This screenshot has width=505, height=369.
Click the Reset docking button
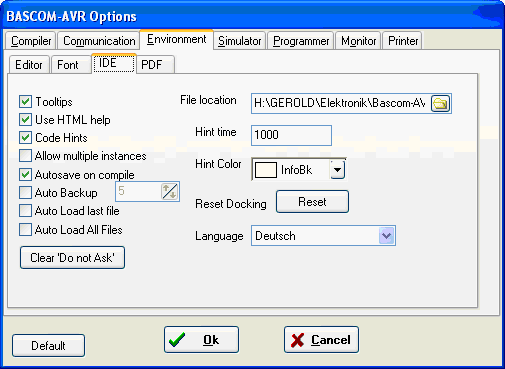tap(312, 202)
